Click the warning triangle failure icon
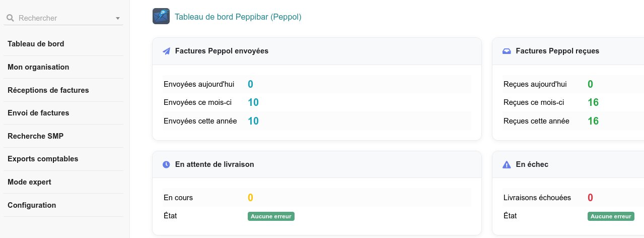 pyautogui.click(x=507, y=164)
